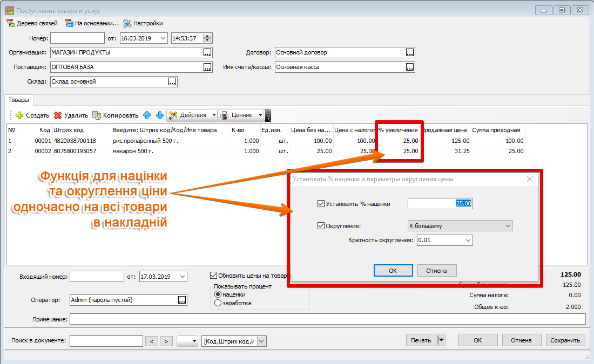
Task: Open the Поставщик selection ellipsis button
Action: click(x=207, y=67)
